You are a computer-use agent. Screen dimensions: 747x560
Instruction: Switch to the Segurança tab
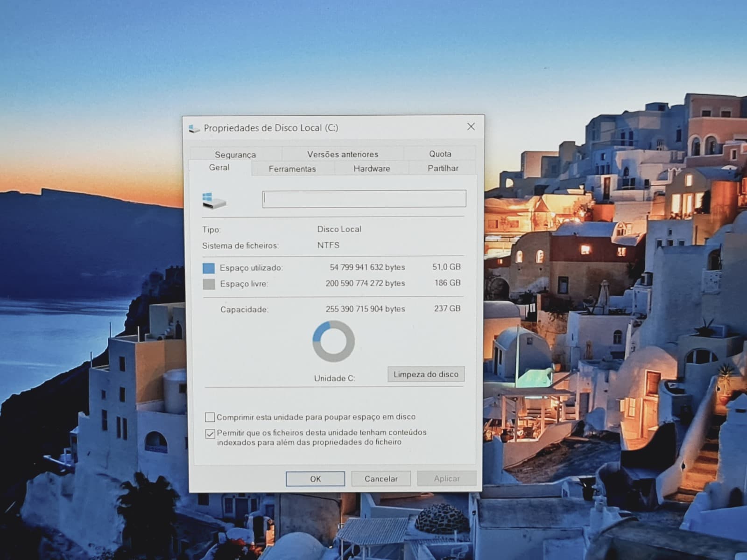(x=235, y=154)
